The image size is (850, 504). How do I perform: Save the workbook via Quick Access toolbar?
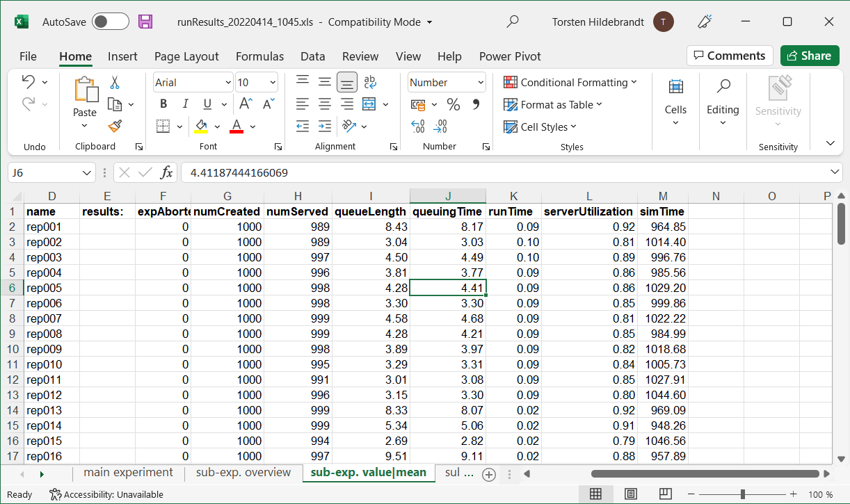coord(145,22)
